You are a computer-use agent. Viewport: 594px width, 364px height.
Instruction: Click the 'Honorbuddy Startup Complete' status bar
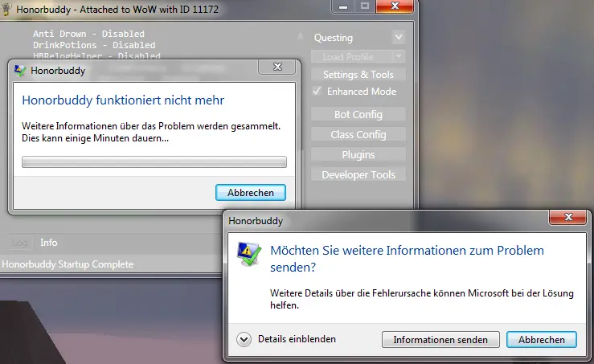68,264
